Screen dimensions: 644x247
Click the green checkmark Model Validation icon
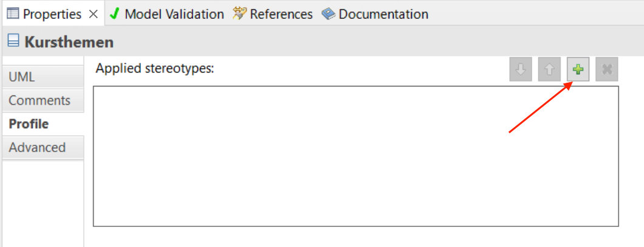(115, 14)
